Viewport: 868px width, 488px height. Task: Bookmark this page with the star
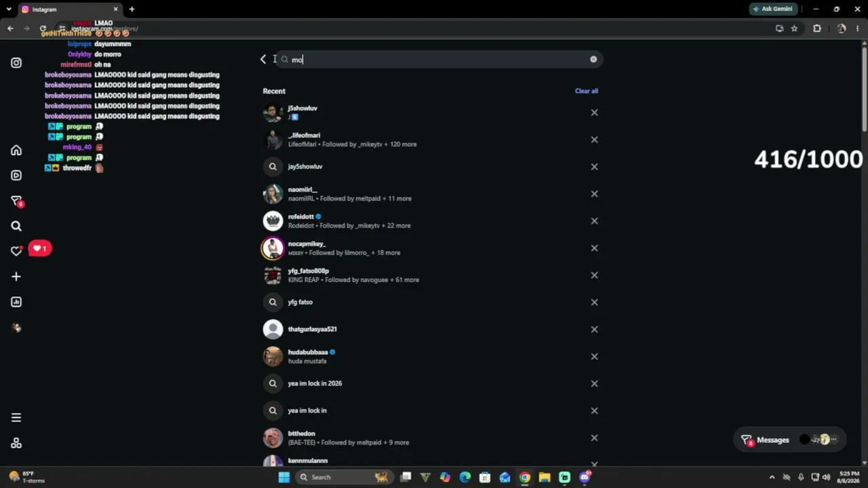(794, 28)
